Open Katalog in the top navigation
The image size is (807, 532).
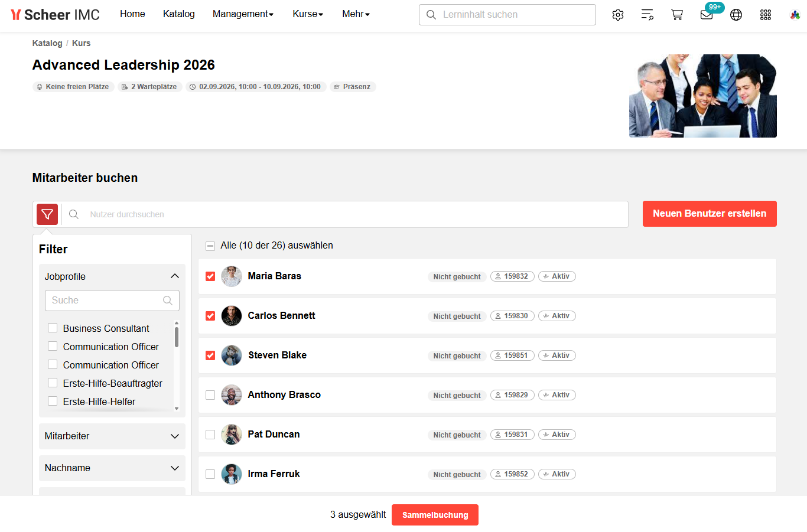(179, 14)
